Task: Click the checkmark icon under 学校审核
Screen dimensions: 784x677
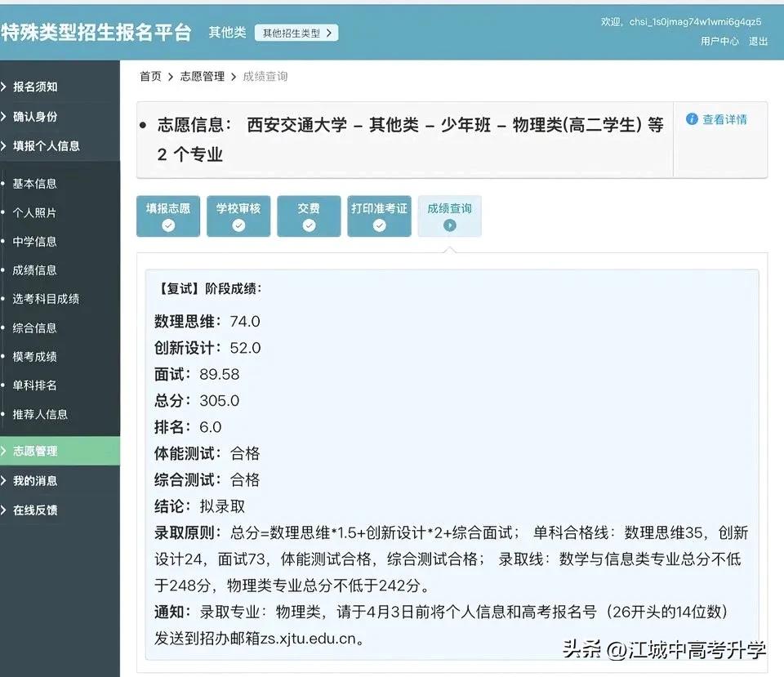Action: 238,225
